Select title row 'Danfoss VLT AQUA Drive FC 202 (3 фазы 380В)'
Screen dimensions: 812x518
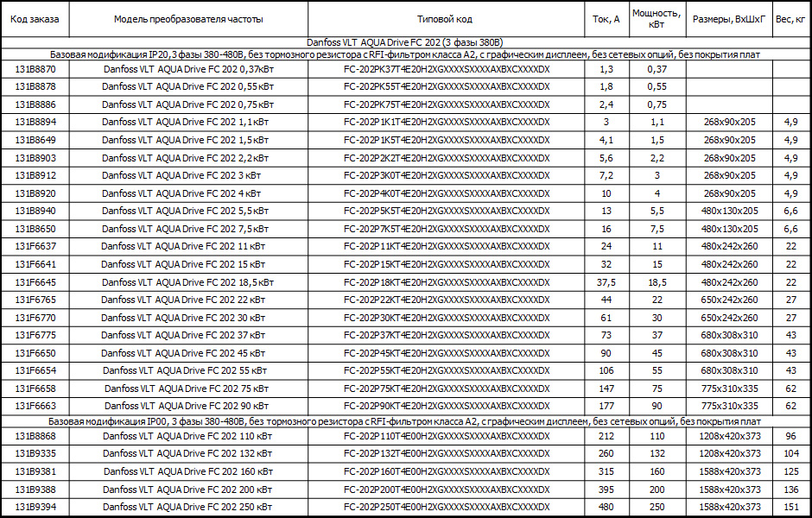pos(405,42)
